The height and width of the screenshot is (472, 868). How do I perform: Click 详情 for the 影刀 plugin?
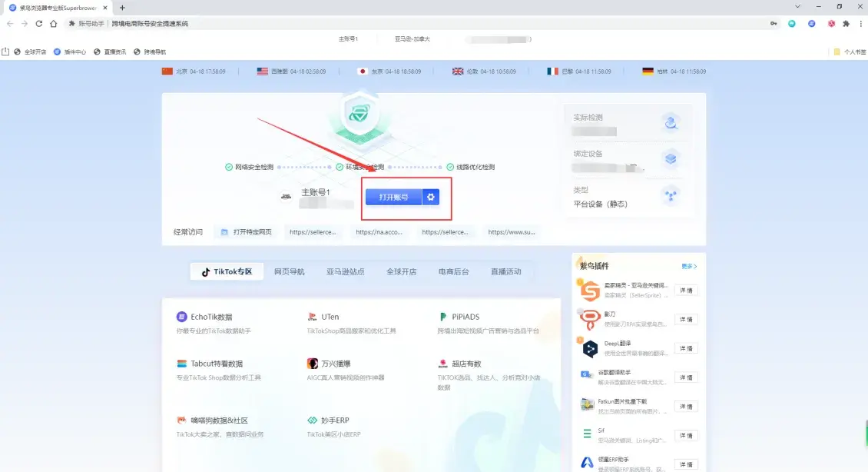[686, 319]
